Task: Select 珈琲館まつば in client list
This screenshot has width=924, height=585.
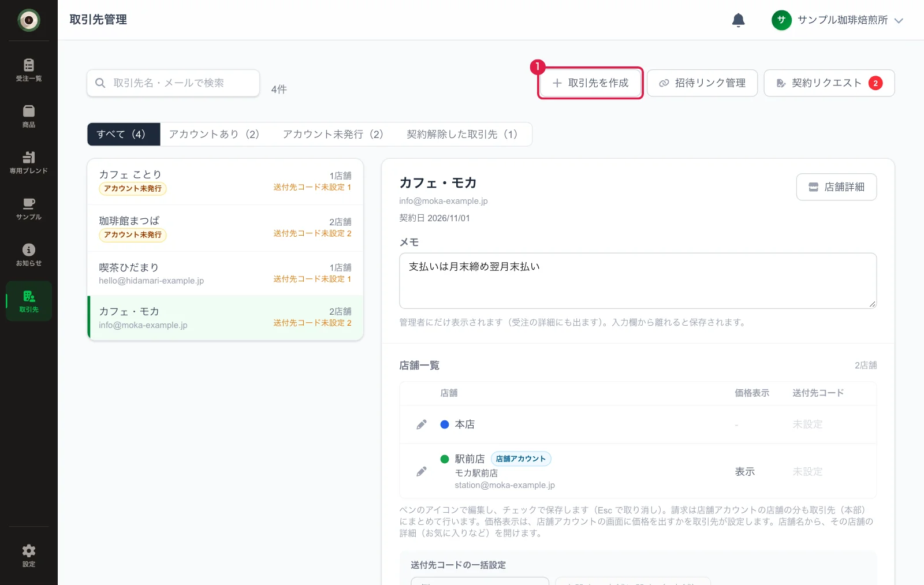Action: point(225,228)
